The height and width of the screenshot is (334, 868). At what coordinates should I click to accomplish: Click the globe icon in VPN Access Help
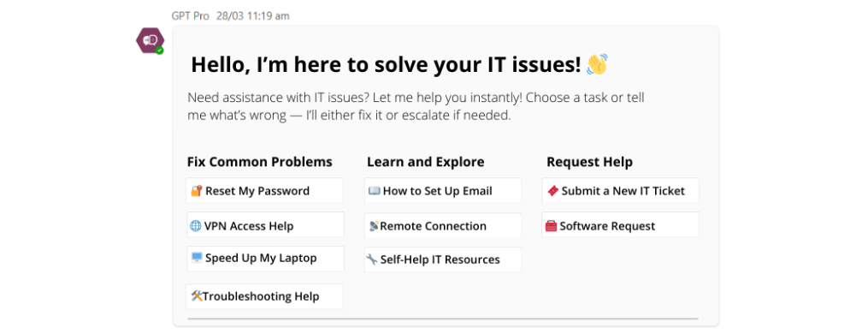(196, 226)
